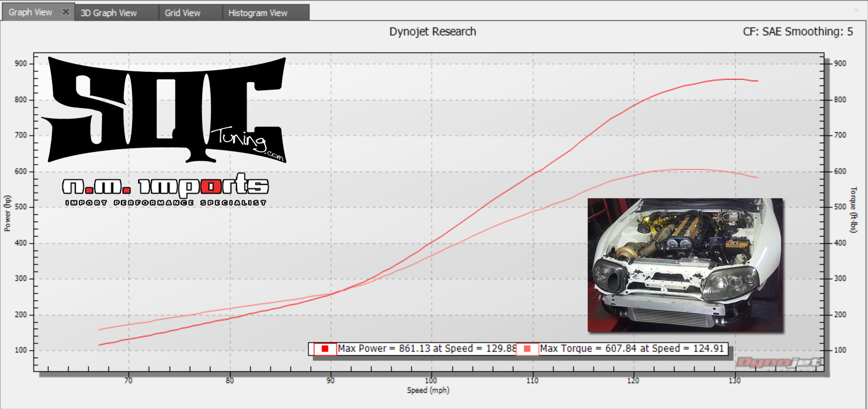Click the red Max Power legend swatch
Viewport: 868px width, 409px height.
[x=325, y=349]
